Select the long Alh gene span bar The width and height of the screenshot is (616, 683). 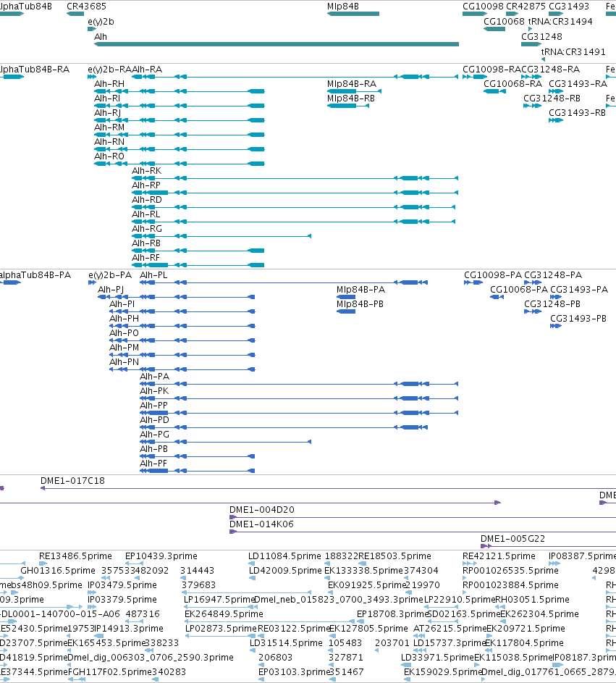click(277, 44)
